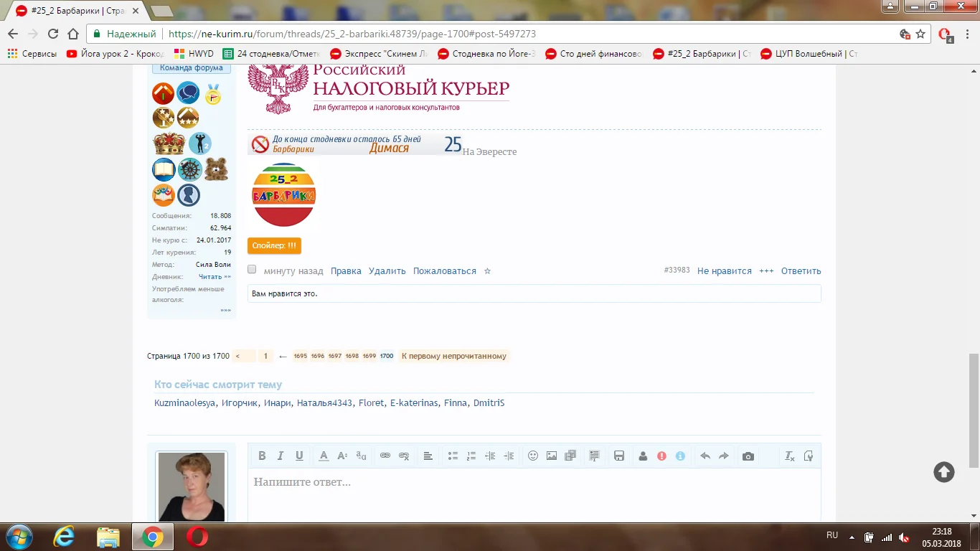Open Opera from the Windows taskbar
The image size is (980, 551).
point(197,537)
